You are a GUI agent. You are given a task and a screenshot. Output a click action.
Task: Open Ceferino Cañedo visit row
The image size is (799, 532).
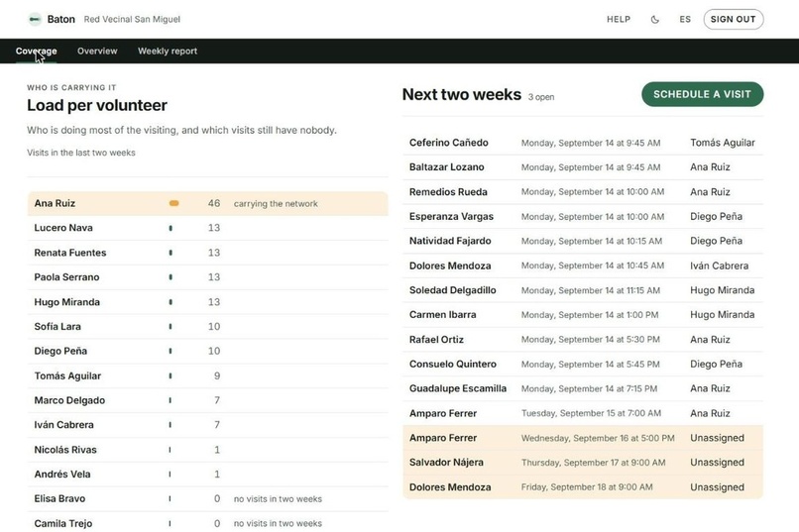click(x=583, y=143)
